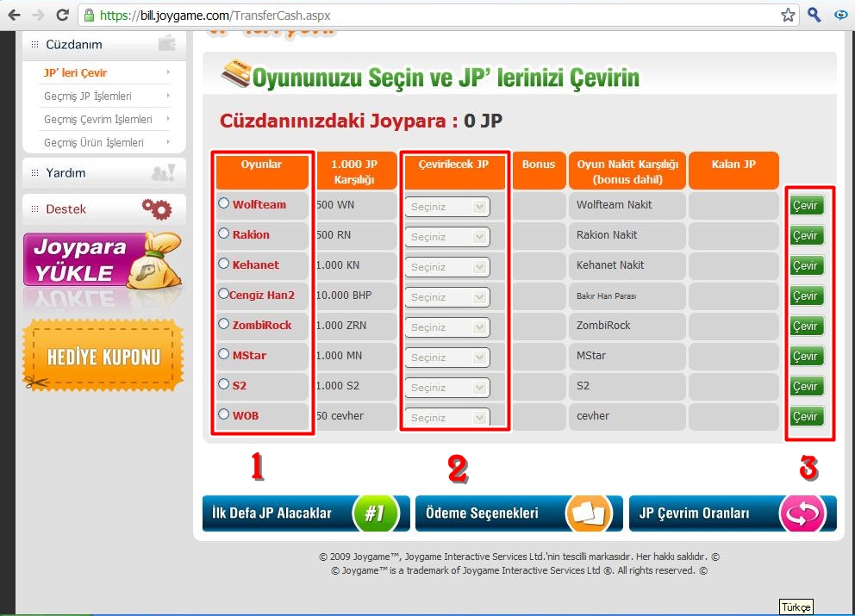Select the S2 radio button
Screen dimensions: 855x616
223,383
